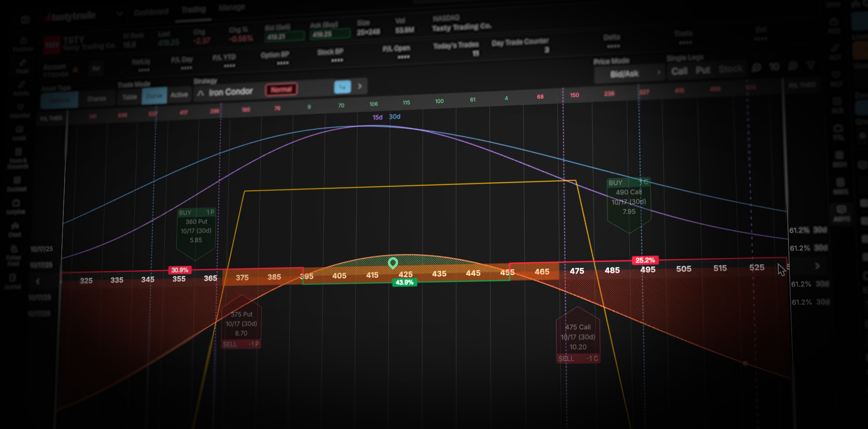Open the Journal sidebar icon
Viewport: 868px width, 429px height.
[13, 277]
